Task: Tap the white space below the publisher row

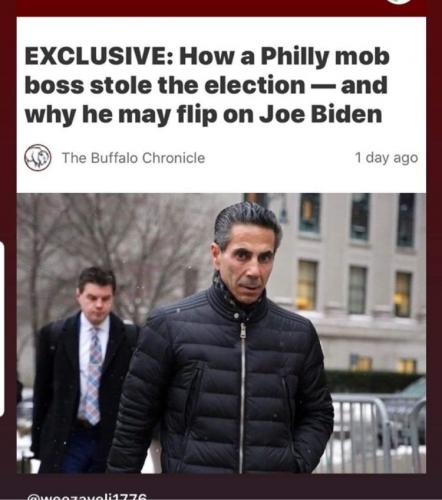Action: pyautogui.click(x=221, y=182)
